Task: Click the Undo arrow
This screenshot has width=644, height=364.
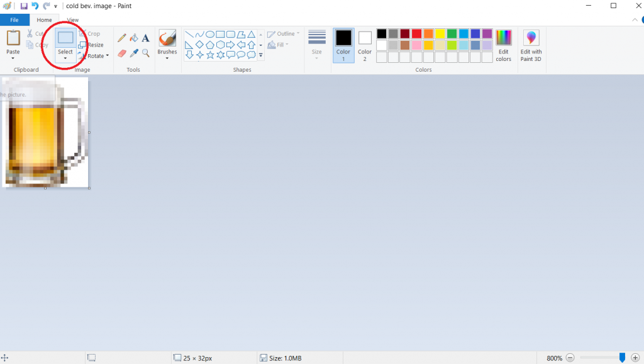Action: click(35, 6)
